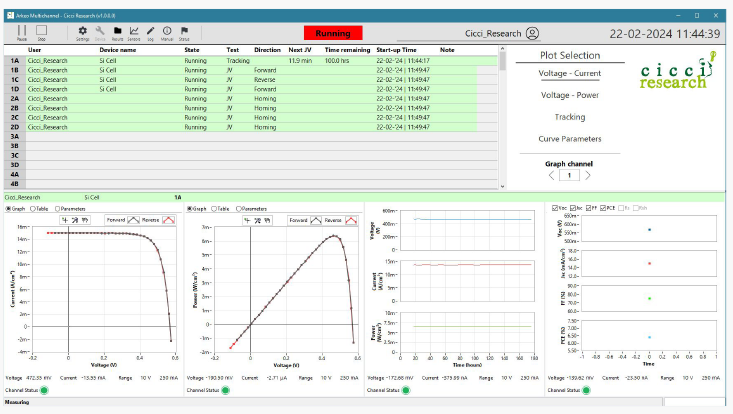This screenshot has height=414, width=733.
Task: Select Voltage - Power plot option
Action: [569, 95]
